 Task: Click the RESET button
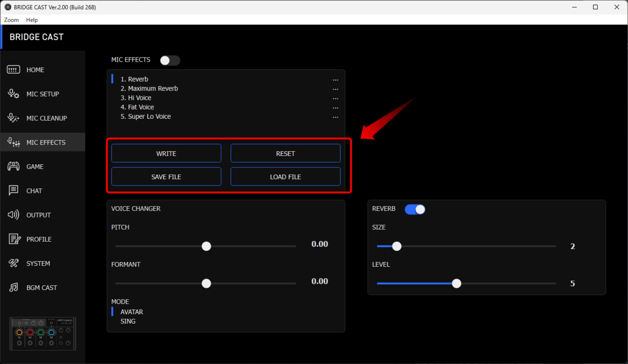coord(286,154)
